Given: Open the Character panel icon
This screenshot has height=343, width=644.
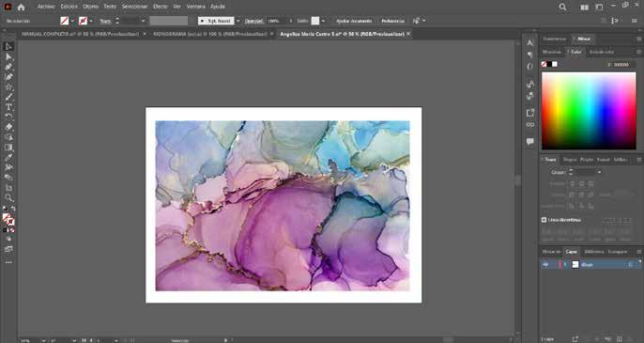Looking at the screenshot, I should tap(529, 43).
